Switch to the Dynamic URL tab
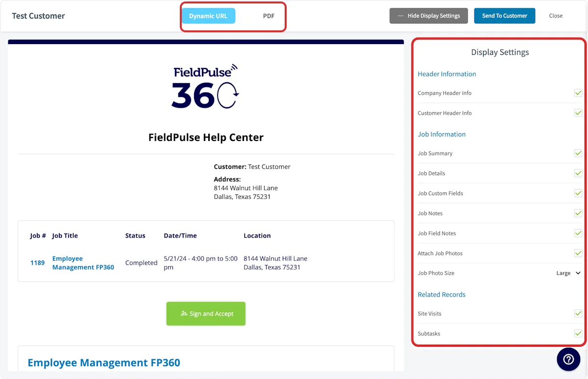The width and height of the screenshot is (588, 379). click(x=208, y=16)
